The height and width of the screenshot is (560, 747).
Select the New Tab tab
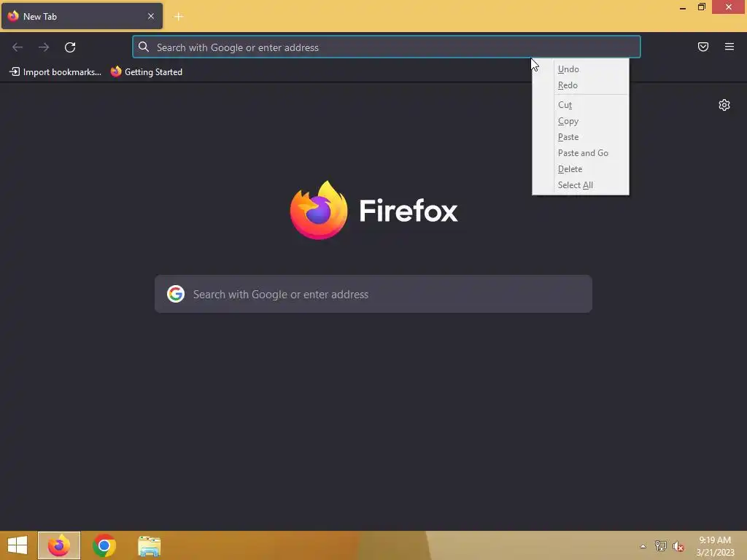coord(82,16)
